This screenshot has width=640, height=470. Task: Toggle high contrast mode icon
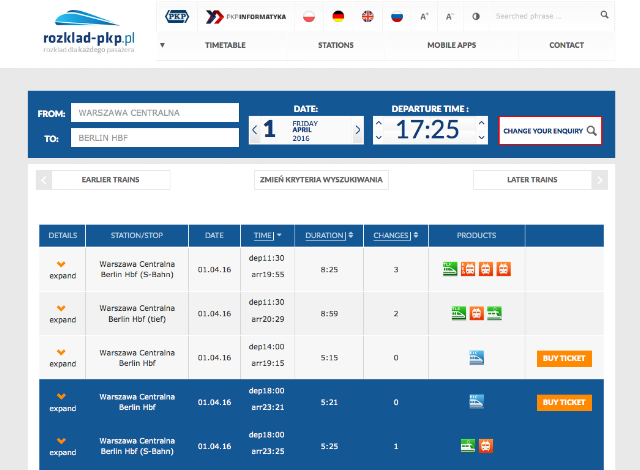click(x=476, y=17)
